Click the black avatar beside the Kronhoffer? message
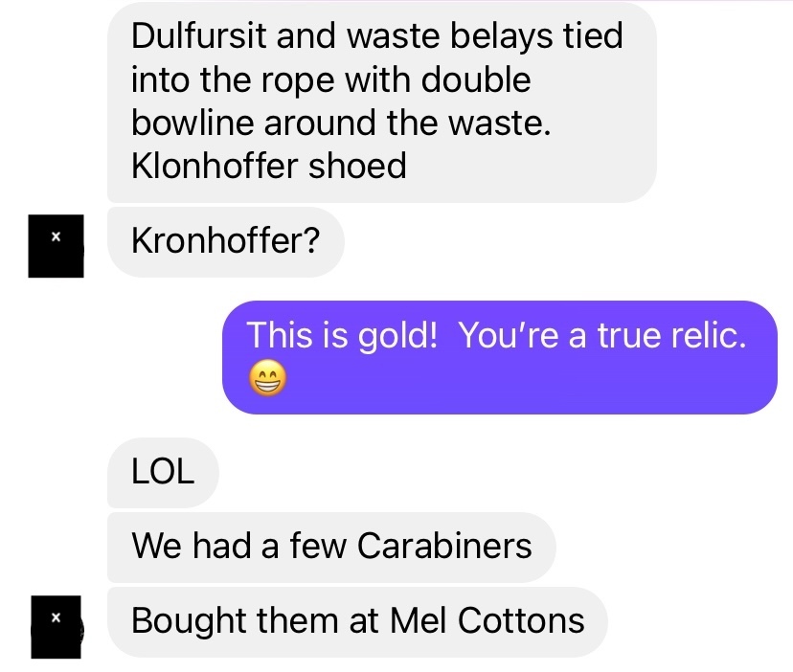Screen dimensions: 793x672 point(56,246)
